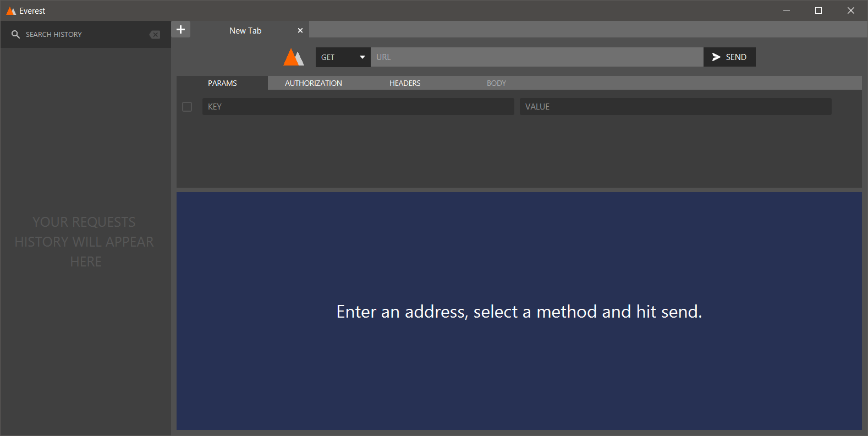
Task: Click into the KEY parameter field
Action: pyautogui.click(x=358, y=107)
